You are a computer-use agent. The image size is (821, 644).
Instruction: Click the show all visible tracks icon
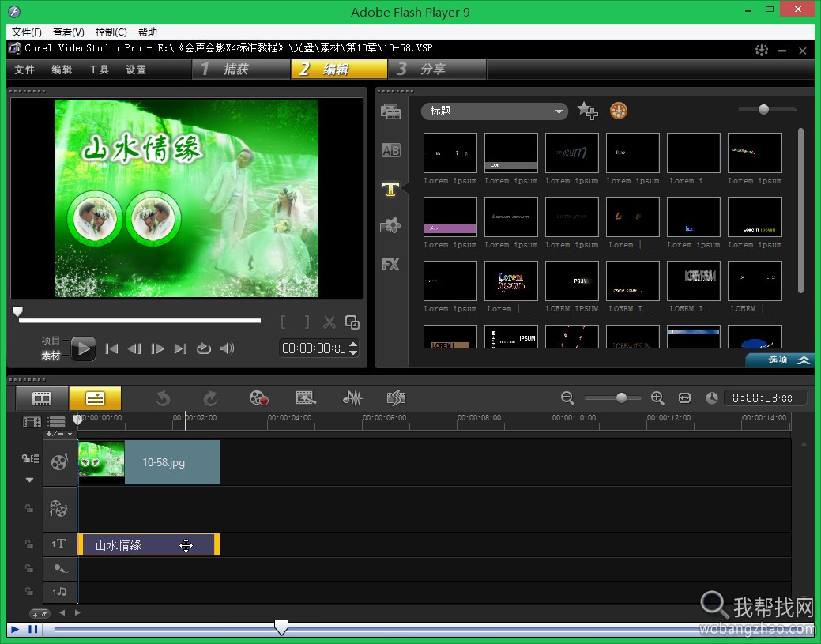coord(32,422)
